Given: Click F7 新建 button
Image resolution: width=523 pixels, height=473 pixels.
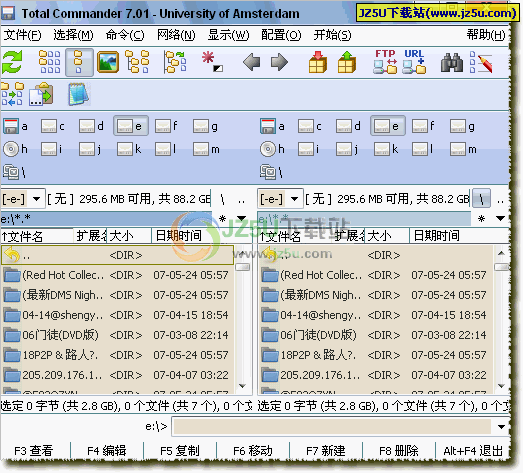Looking at the screenshot, I should pyautogui.click(x=326, y=451).
